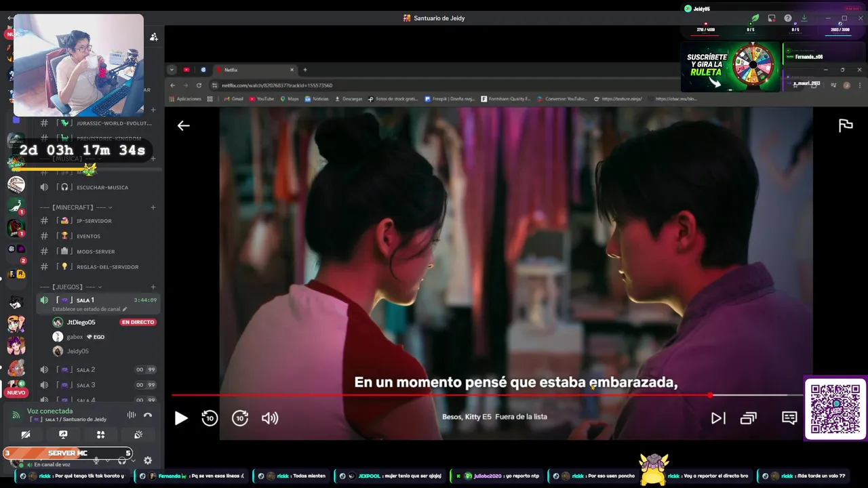
Task: Collapse the JUEGOS channel category
Action: (71, 287)
